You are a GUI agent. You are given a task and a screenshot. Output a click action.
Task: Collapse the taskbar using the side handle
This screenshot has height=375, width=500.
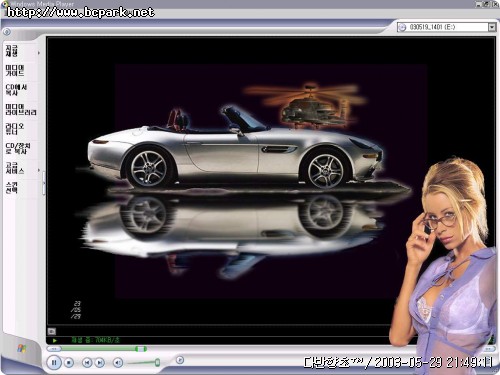click(44, 183)
